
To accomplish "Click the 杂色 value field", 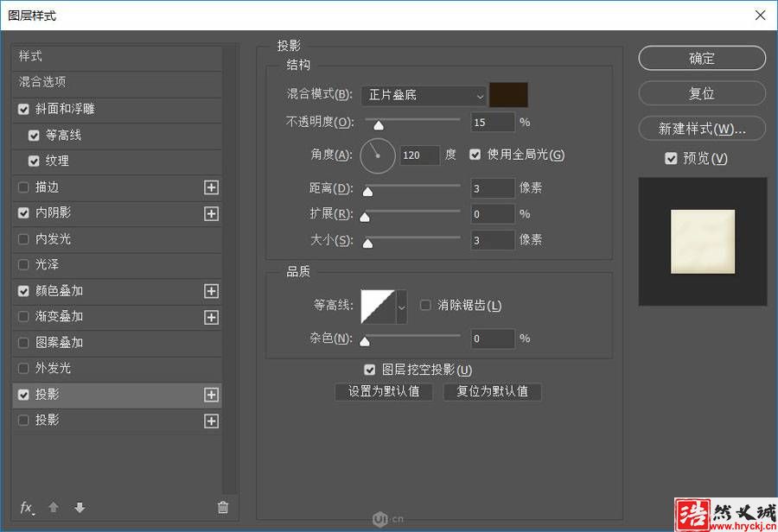I will click(492, 339).
